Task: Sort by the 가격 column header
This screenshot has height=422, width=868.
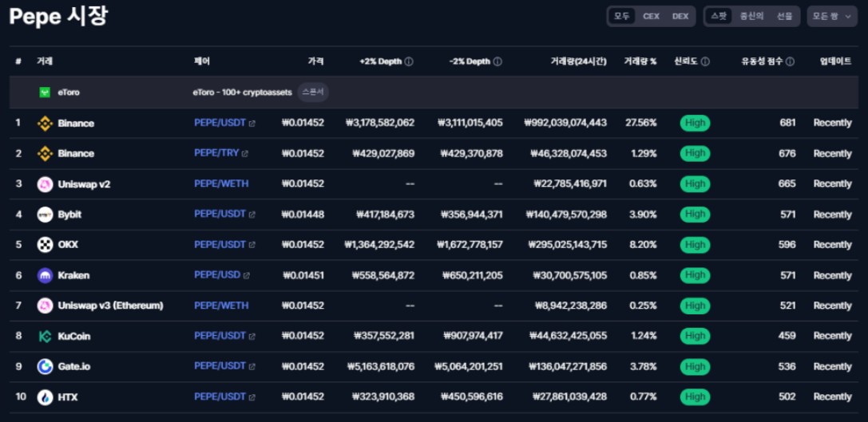Action: tap(316, 61)
